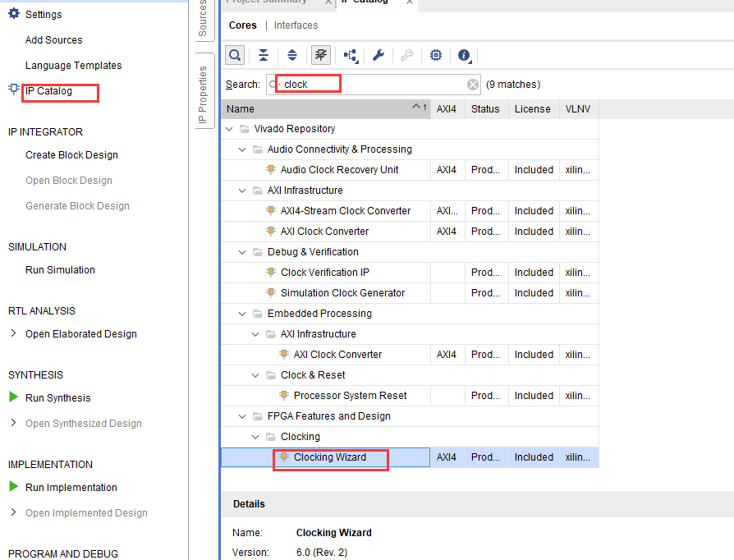Viewport: 734px width, 560px height.
Task: Clear the search field with the X icon
Action: click(x=473, y=85)
